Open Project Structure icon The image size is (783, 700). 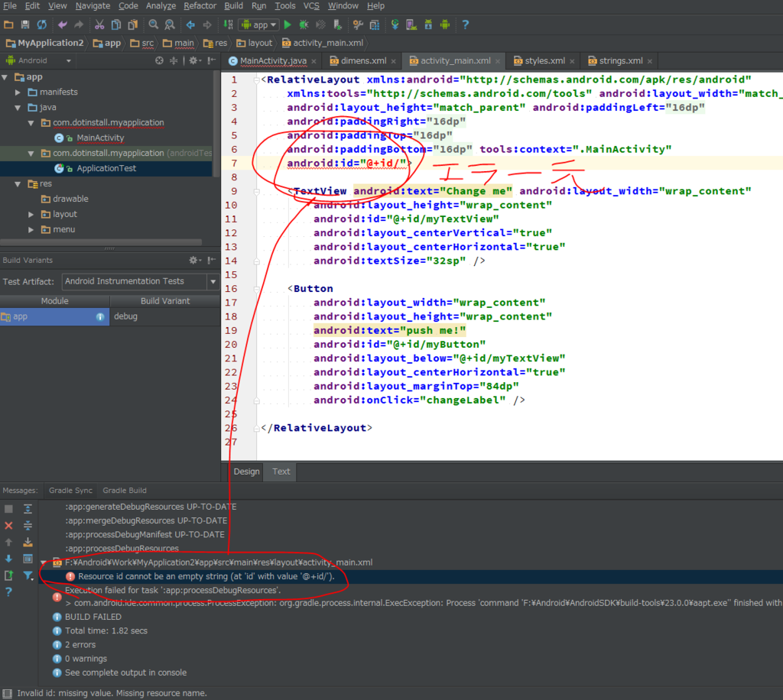pos(375,24)
